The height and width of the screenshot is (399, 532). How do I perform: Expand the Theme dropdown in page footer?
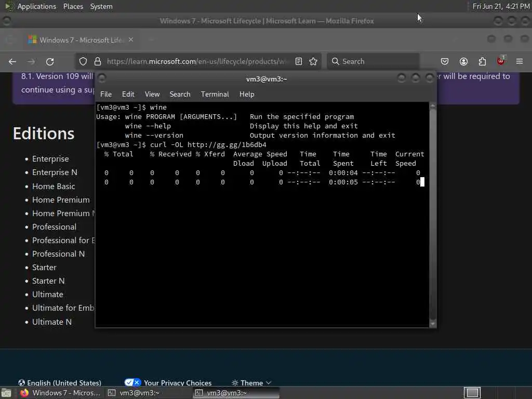[251, 383]
